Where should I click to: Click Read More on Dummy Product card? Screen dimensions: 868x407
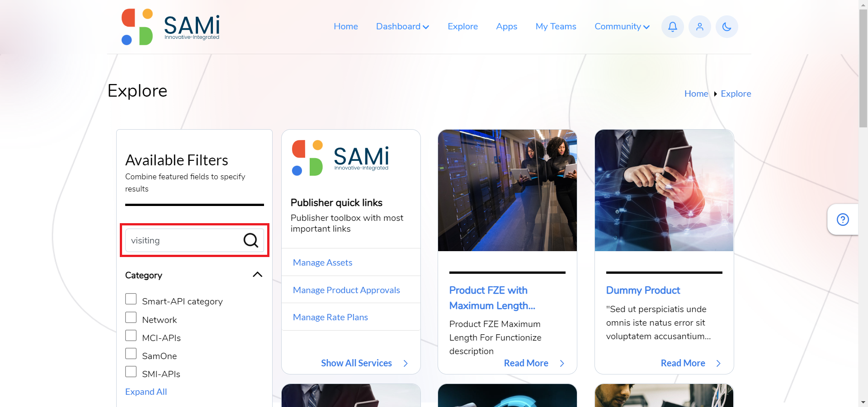click(x=683, y=363)
